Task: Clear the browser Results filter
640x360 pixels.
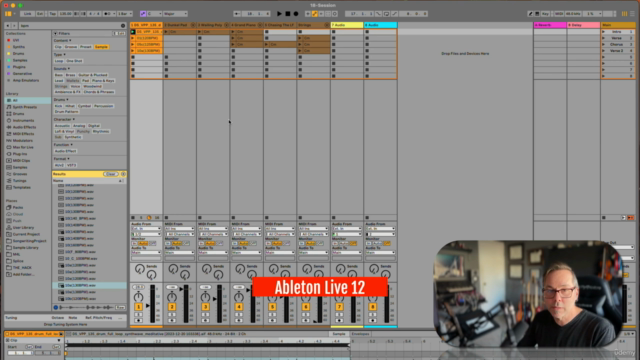Action: (x=110, y=174)
